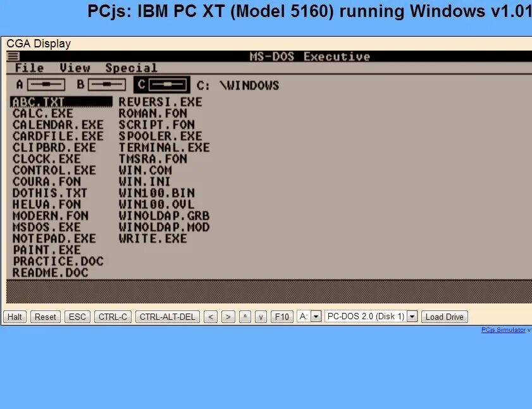Select HELVA.FON in the file list
The width and height of the screenshot is (532, 409).
point(47,204)
